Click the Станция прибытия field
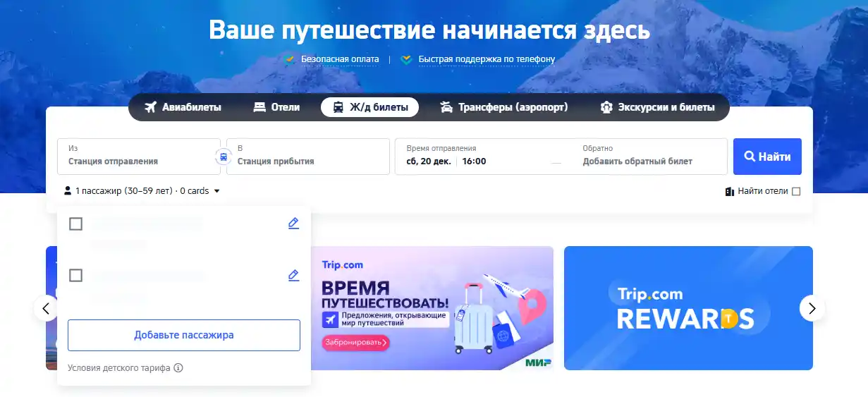 pos(308,157)
